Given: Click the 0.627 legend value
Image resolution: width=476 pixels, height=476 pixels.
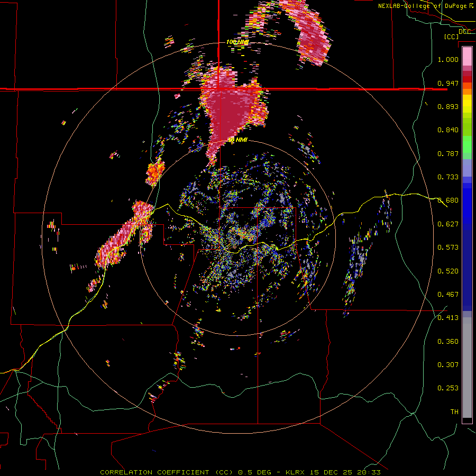Looking at the screenshot, I should point(448,224).
